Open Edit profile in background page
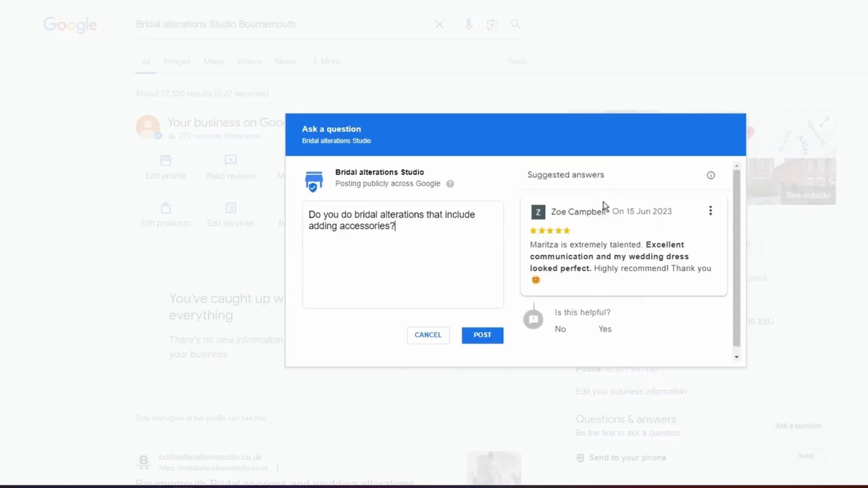Image resolution: width=868 pixels, height=488 pixels. point(165,168)
